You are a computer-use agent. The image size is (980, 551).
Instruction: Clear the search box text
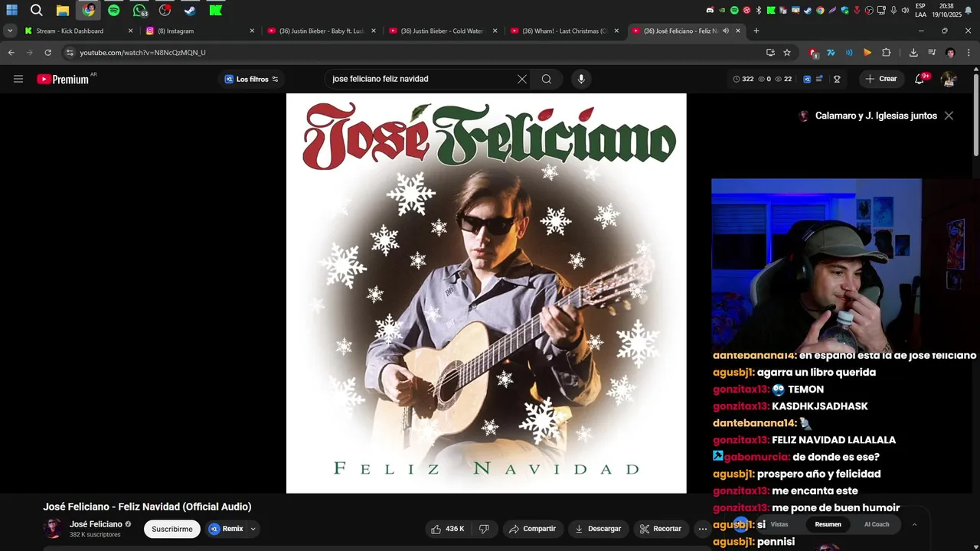(522, 79)
